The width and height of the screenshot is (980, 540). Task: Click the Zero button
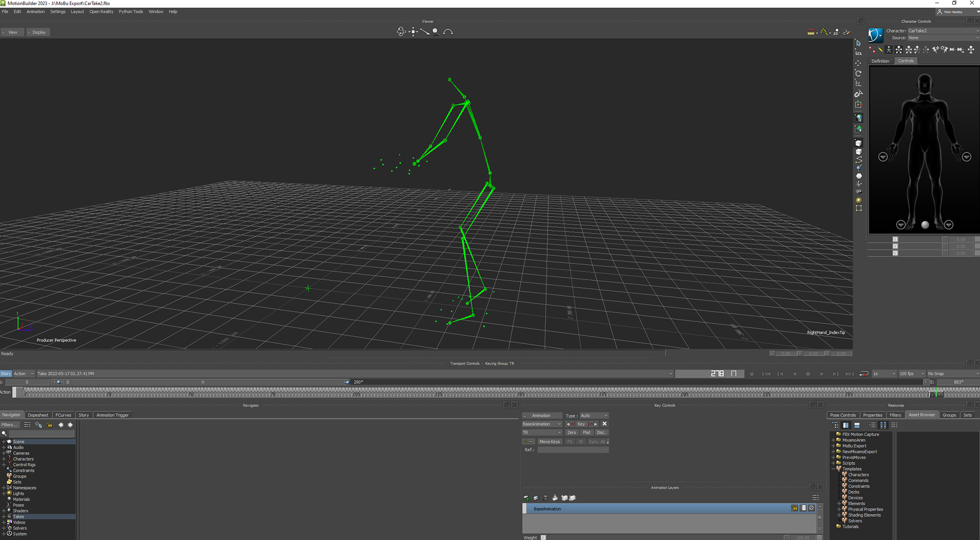(572, 433)
